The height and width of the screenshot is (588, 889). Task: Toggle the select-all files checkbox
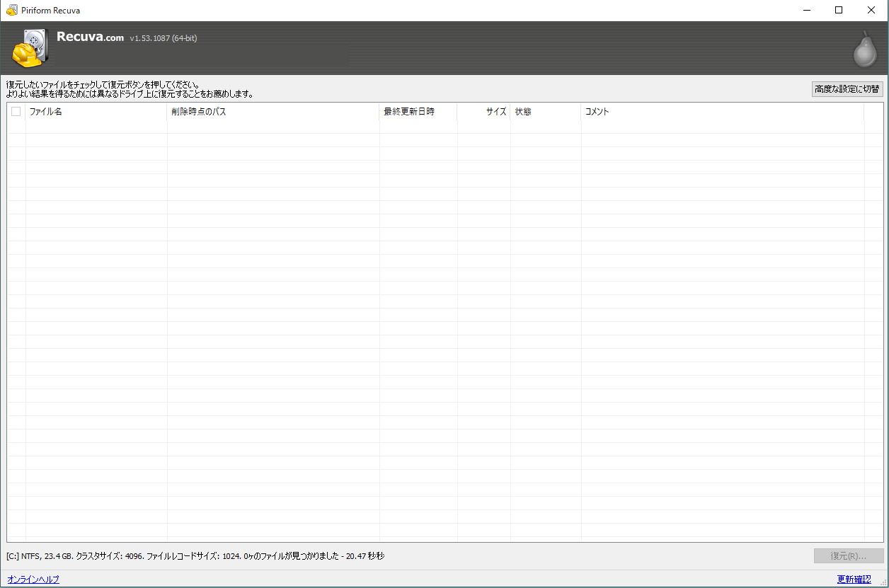coord(16,111)
